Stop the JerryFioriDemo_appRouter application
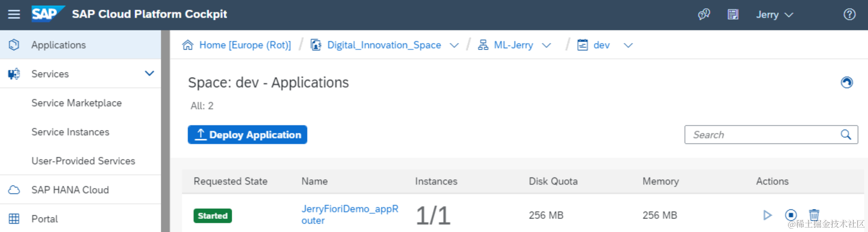Viewport: 868px width, 232px height. click(790, 215)
